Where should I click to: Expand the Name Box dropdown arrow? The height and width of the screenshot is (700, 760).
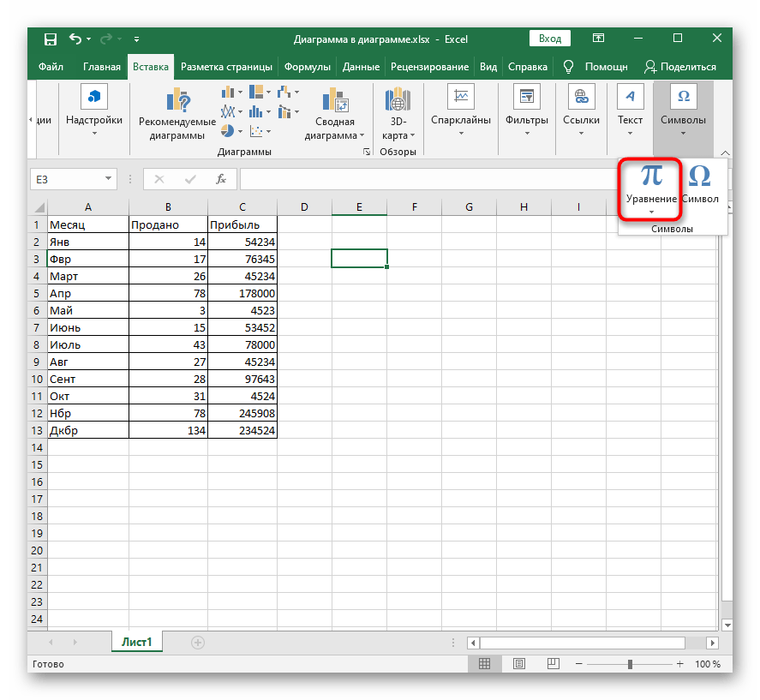108,179
